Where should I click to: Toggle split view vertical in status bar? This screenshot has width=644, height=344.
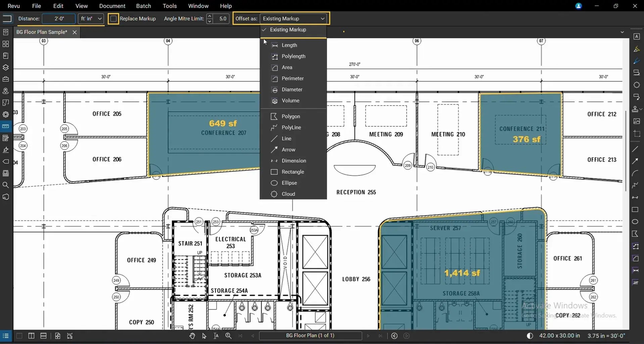(x=31, y=336)
